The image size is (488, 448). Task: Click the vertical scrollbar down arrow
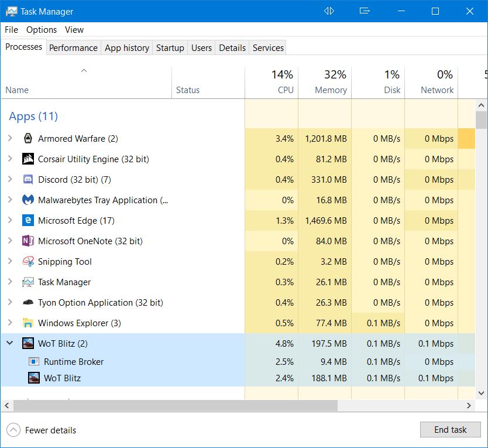[481, 393]
